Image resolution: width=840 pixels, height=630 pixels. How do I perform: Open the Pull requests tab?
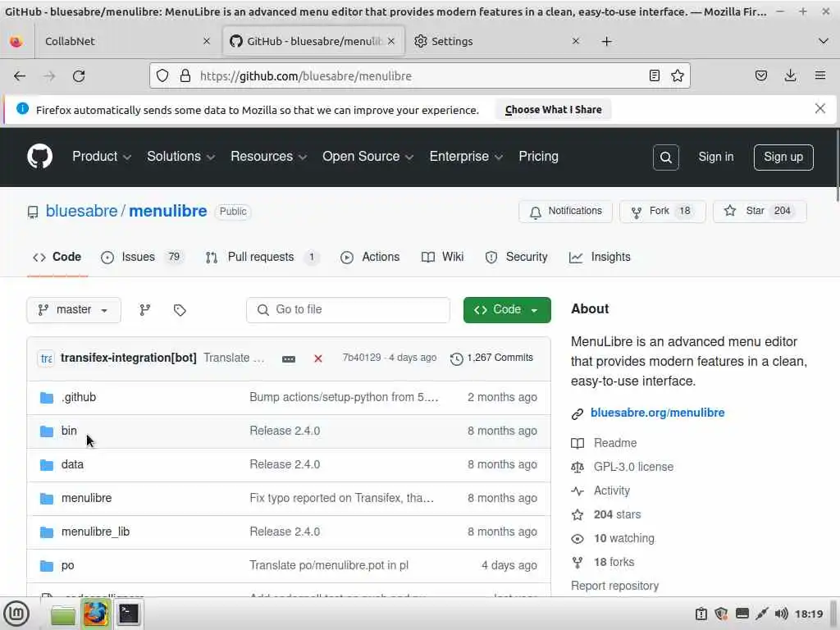click(262, 257)
